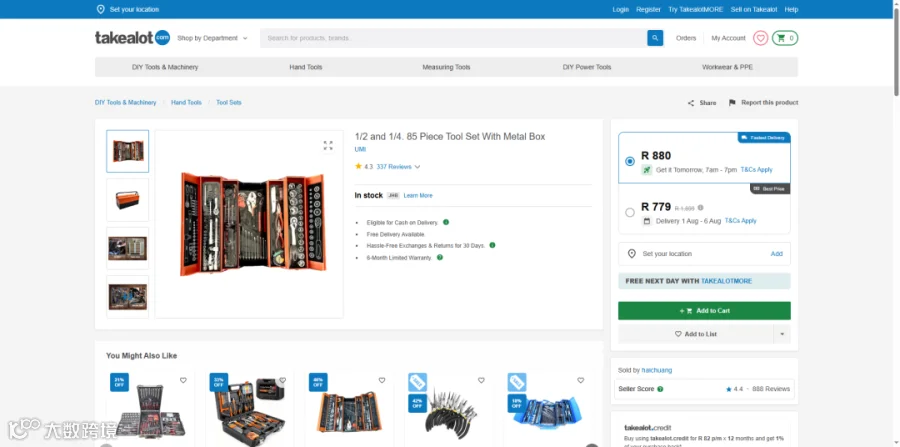Click the Add to List button
Viewport: 900px width, 447px height.
pos(696,334)
